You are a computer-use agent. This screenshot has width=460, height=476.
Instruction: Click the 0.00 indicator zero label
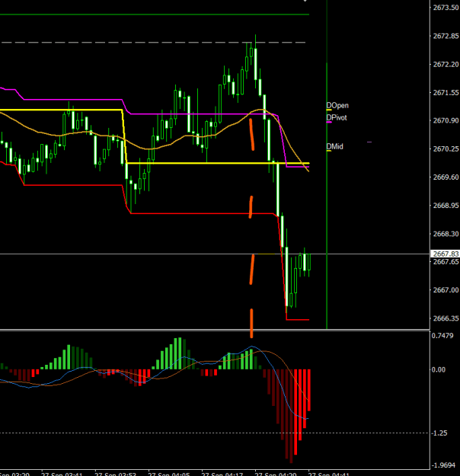(438, 369)
